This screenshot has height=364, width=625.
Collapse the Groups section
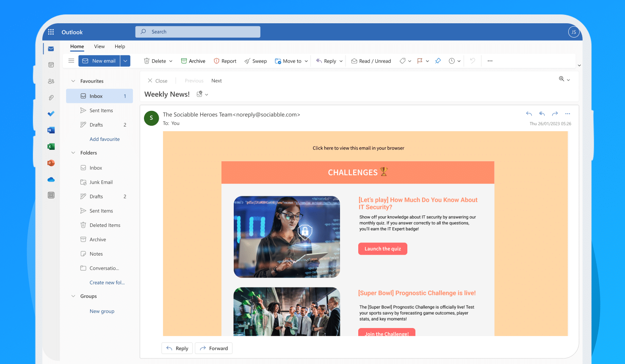(x=73, y=296)
